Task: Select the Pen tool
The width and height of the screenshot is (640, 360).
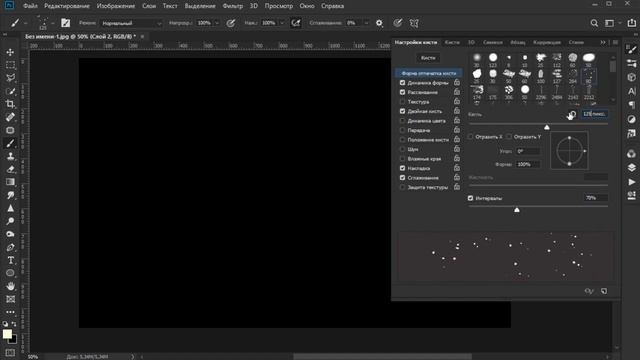Action: click(10, 247)
